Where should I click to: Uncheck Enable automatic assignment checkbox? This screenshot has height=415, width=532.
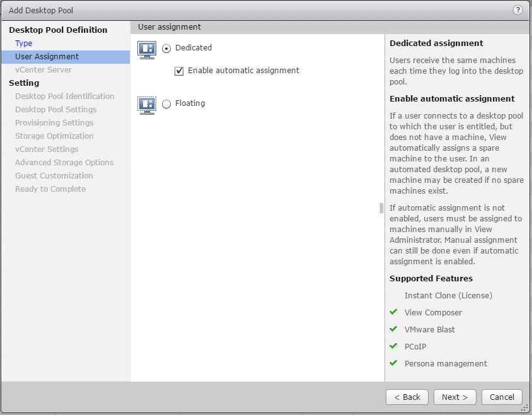[x=179, y=71]
